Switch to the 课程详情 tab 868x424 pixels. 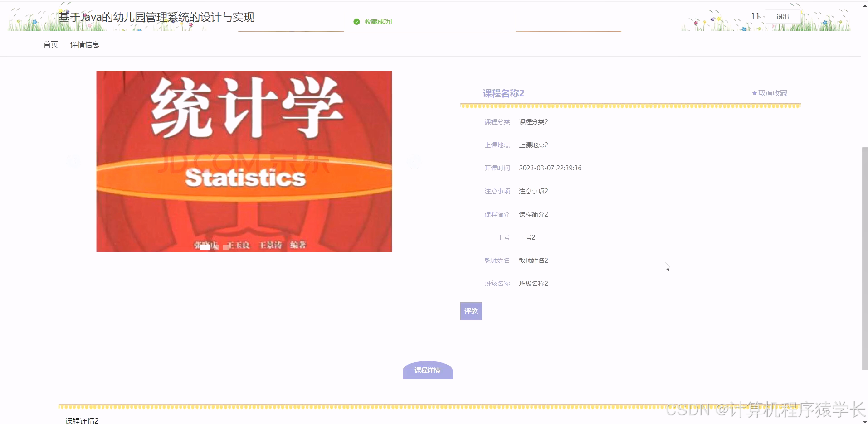pyautogui.click(x=427, y=370)
